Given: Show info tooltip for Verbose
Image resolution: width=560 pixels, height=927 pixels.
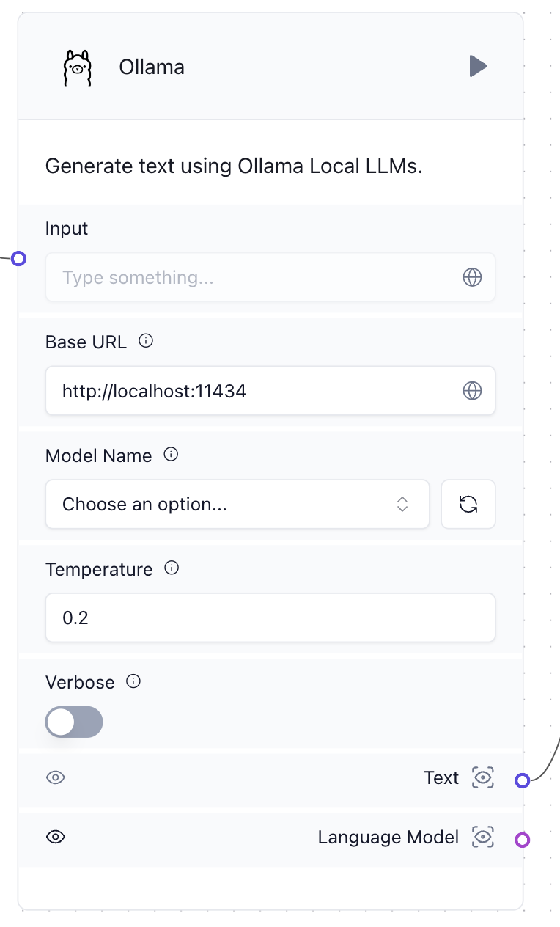Looking at the screenshot, I should pyautogui.click(x=133, y=681).
